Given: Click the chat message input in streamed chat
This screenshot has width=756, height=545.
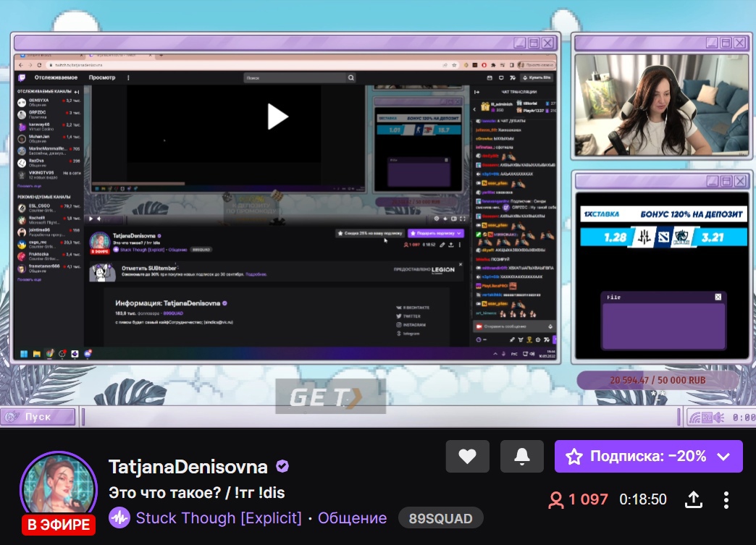Looking at the screenshot, I should click(x=514, y=326).
